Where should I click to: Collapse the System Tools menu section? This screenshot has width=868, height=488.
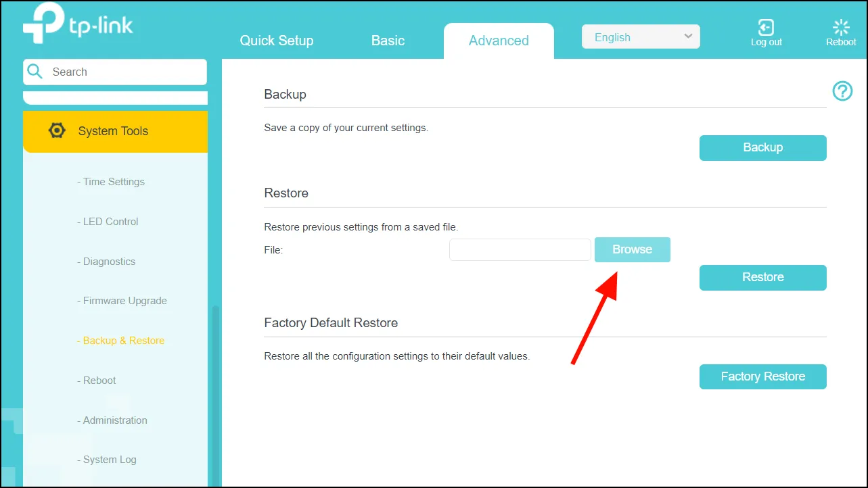(115, 131)
